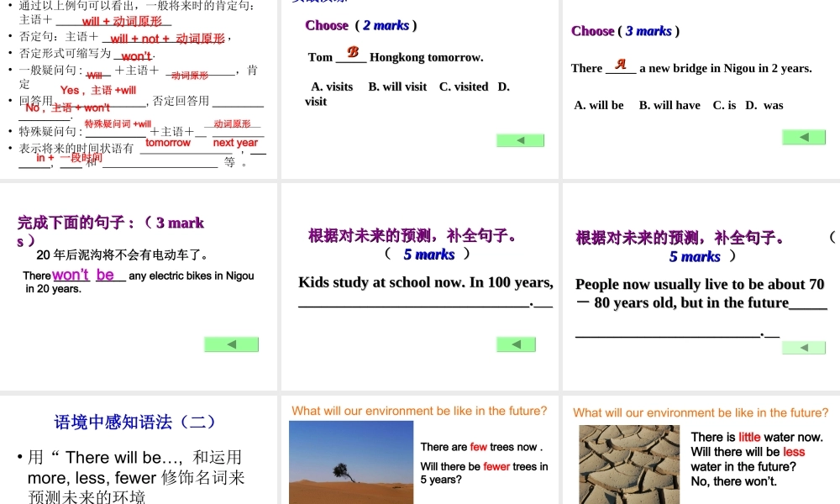840x504 pixels.
Task: Click the '根据对未来的预测' heading above Kids study
Action: click(x=412, y=236)
